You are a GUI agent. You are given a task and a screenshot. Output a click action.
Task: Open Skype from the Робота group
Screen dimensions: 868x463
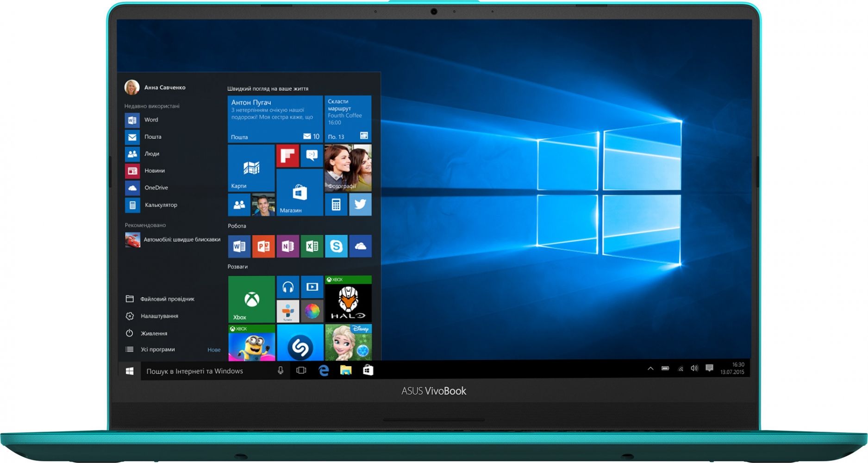coord(336,246)
